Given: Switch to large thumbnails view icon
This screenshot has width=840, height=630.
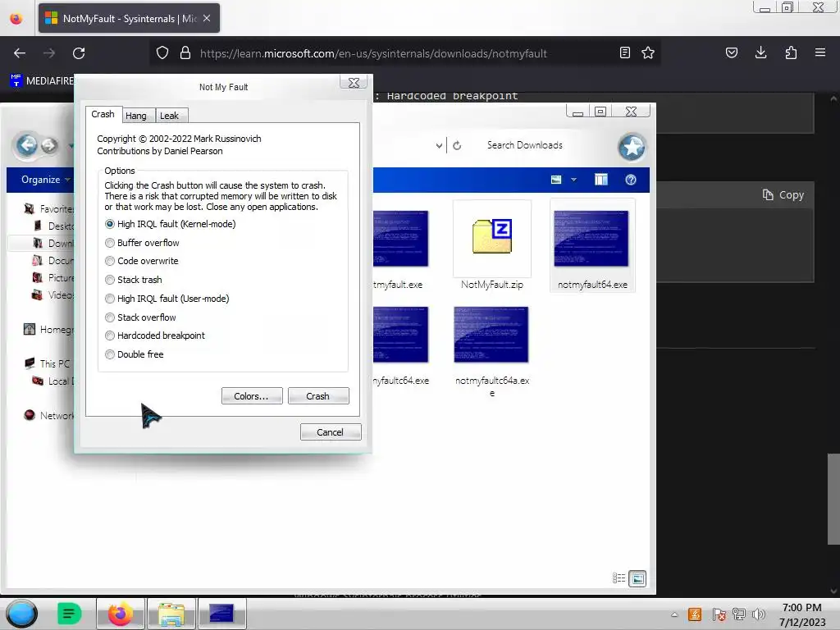Looking at the screenshot, I should point(637,578).
